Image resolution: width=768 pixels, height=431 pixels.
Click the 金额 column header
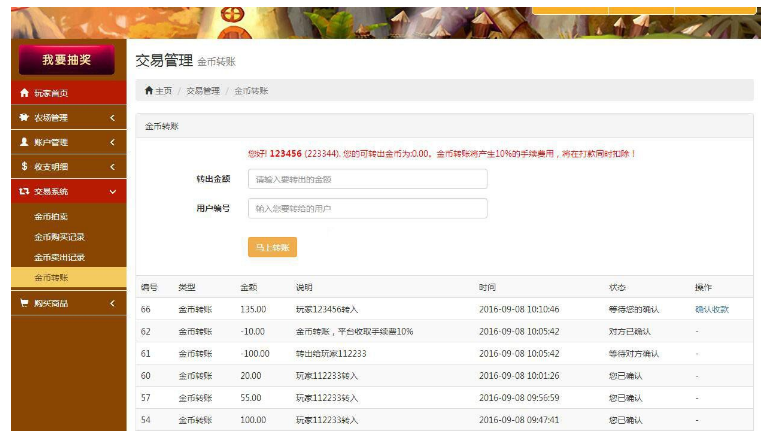point(249,287)
